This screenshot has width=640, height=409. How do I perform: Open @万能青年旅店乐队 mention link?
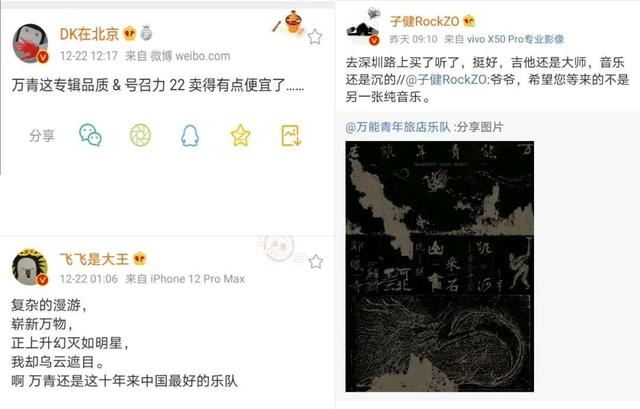(398, 127)
